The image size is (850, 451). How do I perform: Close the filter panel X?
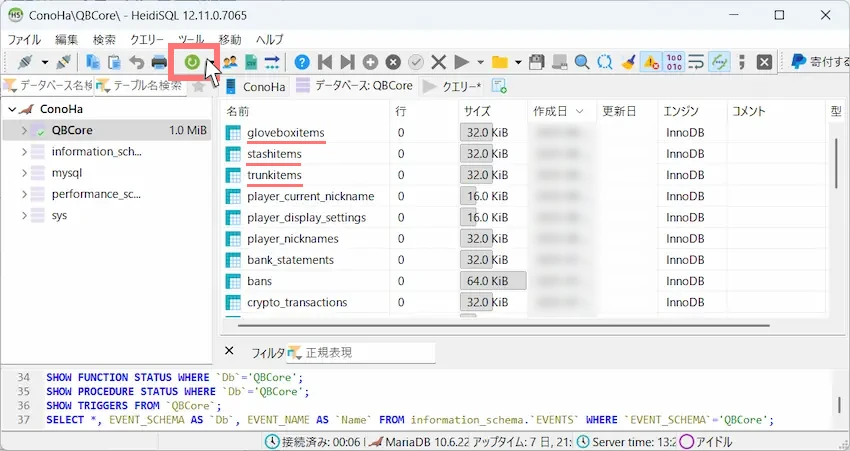229,351
